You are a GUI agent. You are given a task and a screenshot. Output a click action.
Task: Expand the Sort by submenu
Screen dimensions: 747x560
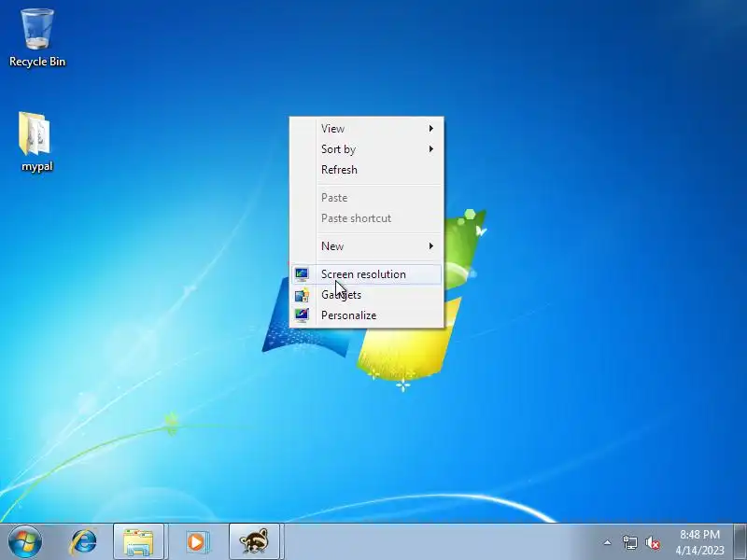366,149
